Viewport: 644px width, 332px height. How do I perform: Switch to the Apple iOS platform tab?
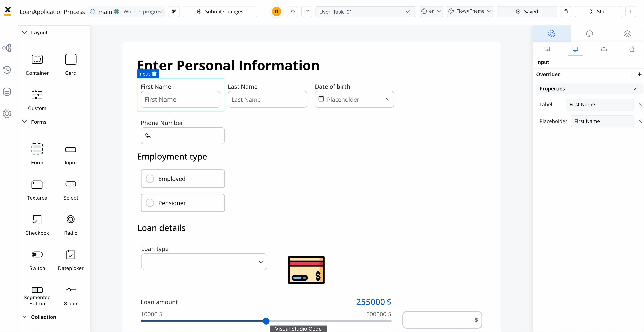click(x=632, y=49)
